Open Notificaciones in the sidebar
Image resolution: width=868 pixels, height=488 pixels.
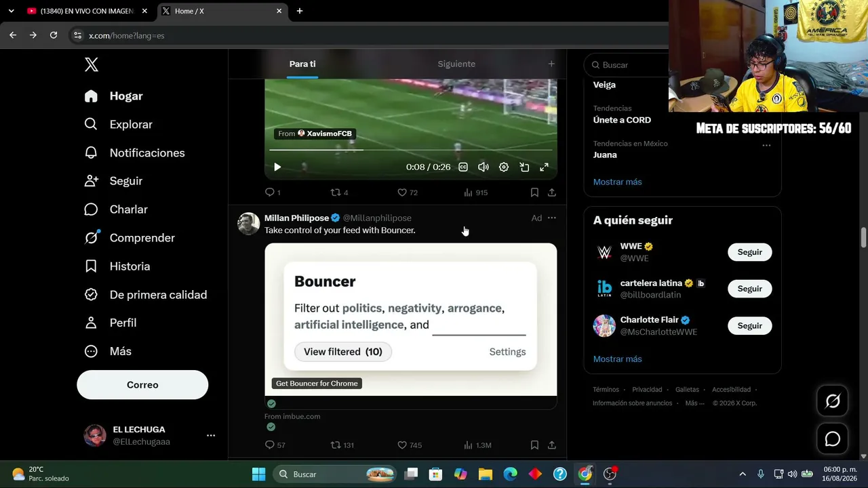tap(134, 152)
